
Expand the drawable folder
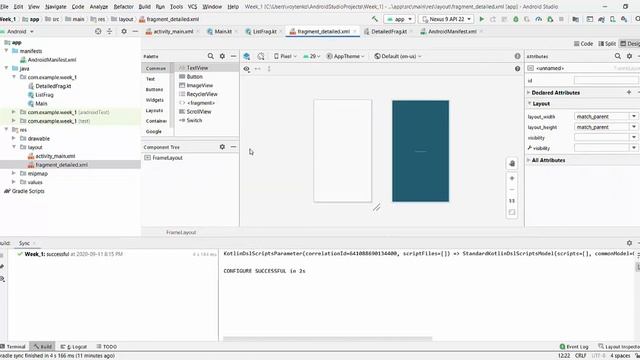[x=13, y=138]
